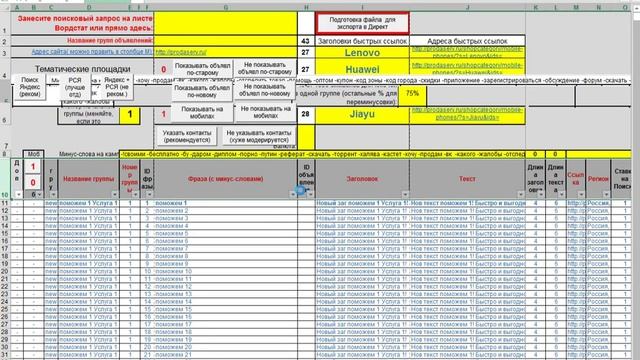Select the 'Lenovo' quick link title cell
This screenshot has height=360, width=640.
pos(362,52)
